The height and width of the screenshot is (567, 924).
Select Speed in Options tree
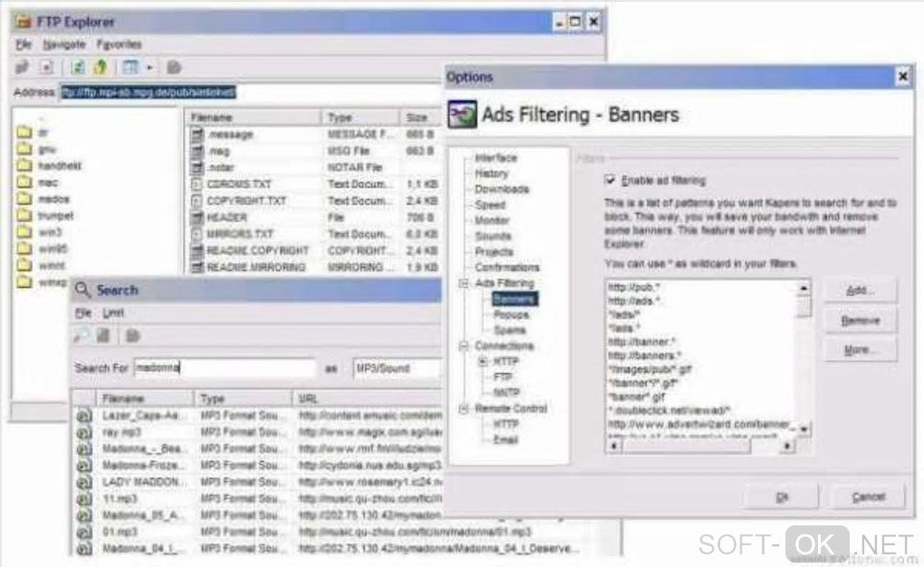(x=490, y=205)
